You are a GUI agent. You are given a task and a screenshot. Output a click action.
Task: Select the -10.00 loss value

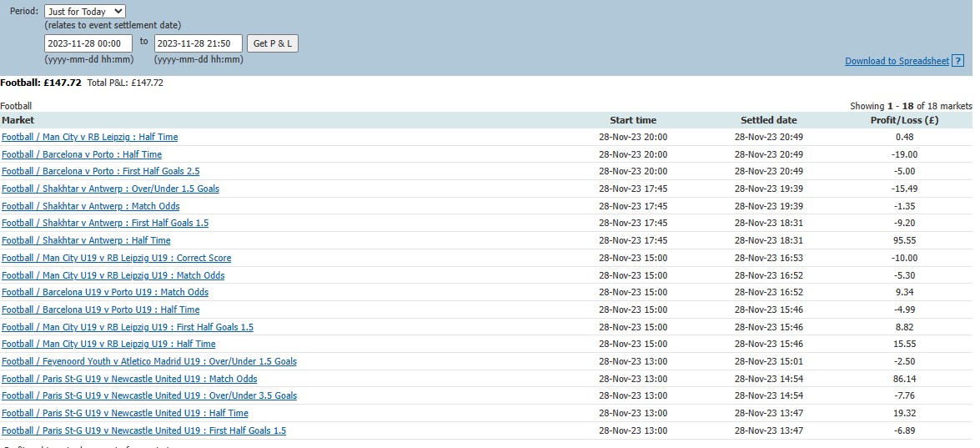point(904,258)
